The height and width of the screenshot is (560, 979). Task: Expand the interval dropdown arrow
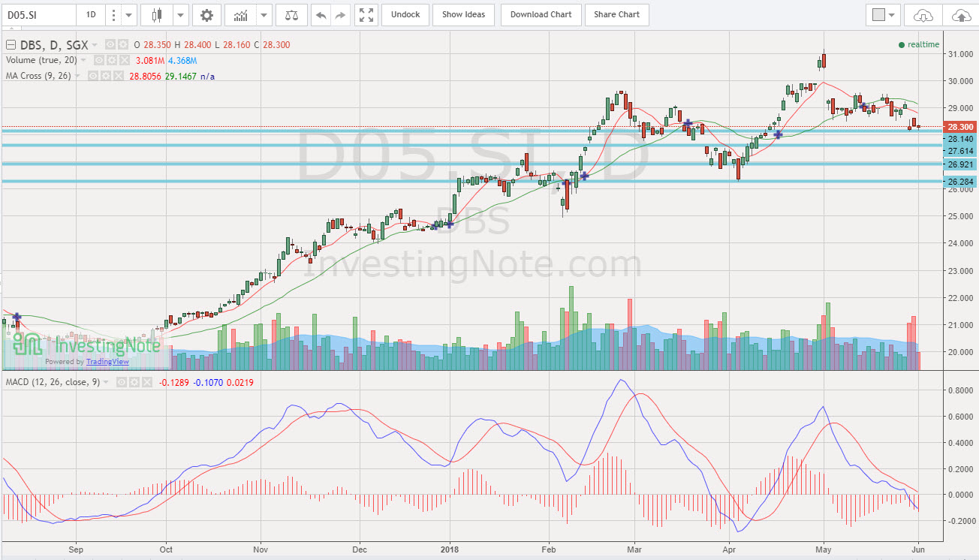point(129,14)
